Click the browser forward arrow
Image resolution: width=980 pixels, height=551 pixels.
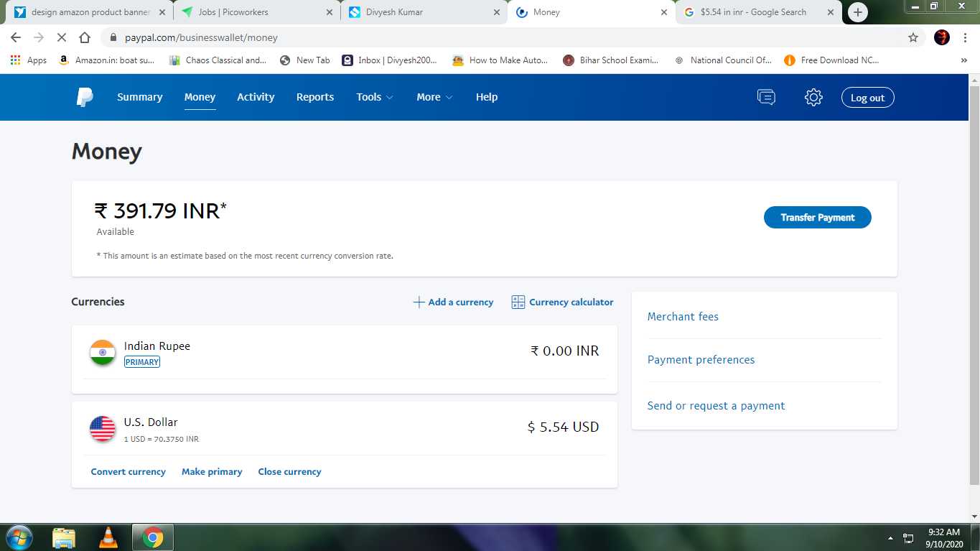39,37
